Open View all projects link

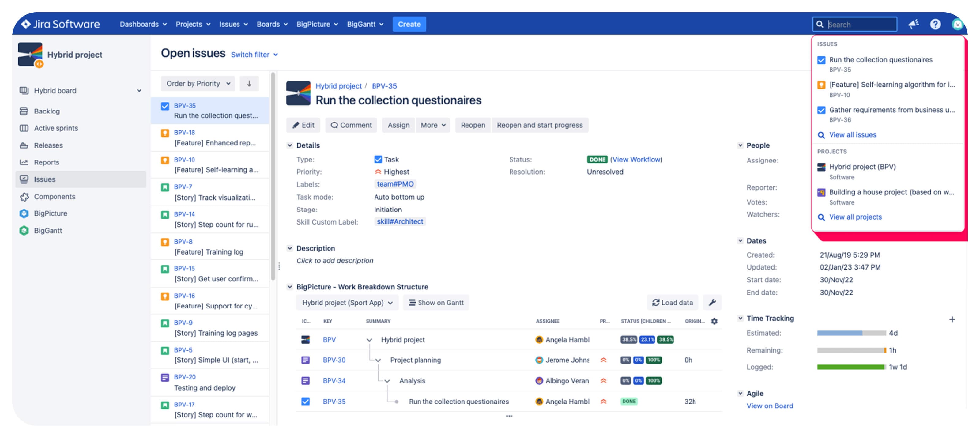pyautogui.click(x=855, y=217)
